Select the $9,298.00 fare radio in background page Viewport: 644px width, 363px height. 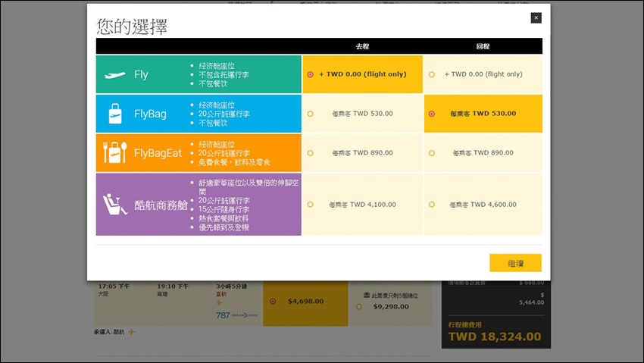359,307
